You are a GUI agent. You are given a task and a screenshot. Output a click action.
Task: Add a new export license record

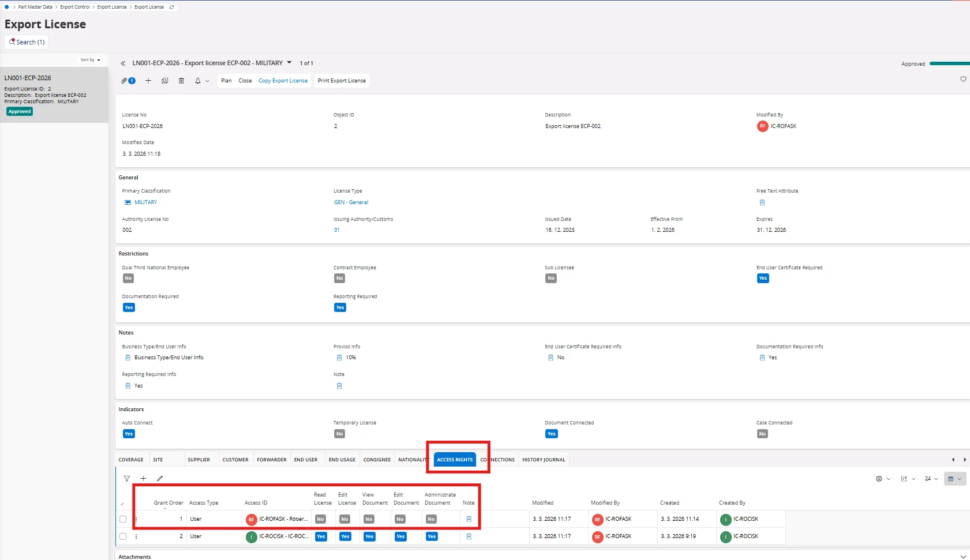pos(148,81)
